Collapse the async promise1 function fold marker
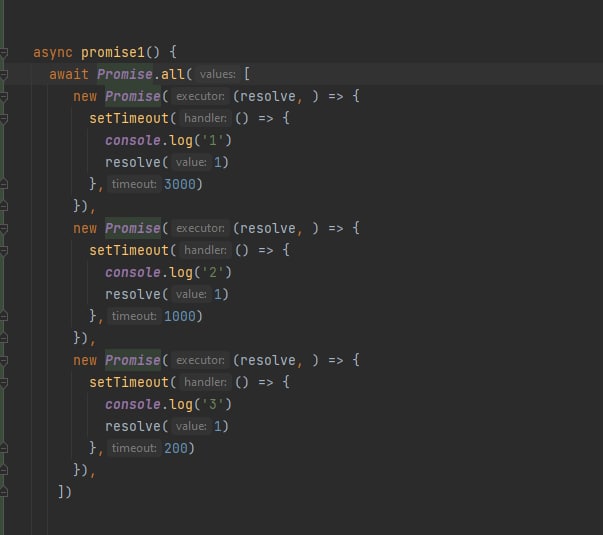The width and height of the screenshot is (603, 535). [4, 52]
